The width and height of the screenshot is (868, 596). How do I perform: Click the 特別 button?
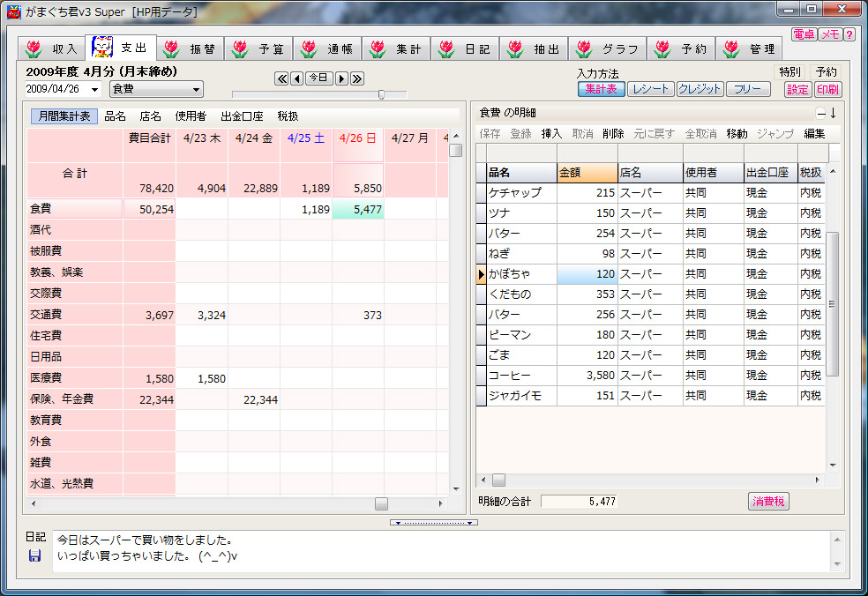point(789,72)
